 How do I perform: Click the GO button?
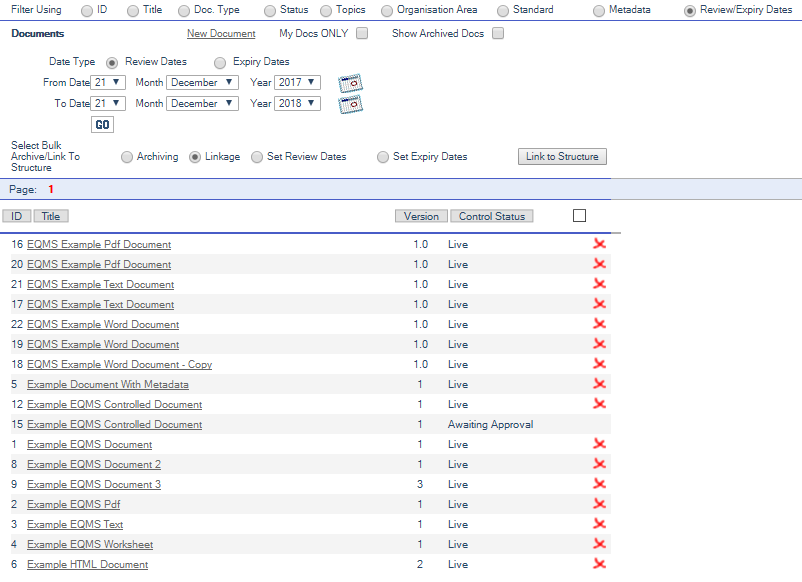pyautogui.click(x=102, y=125)
